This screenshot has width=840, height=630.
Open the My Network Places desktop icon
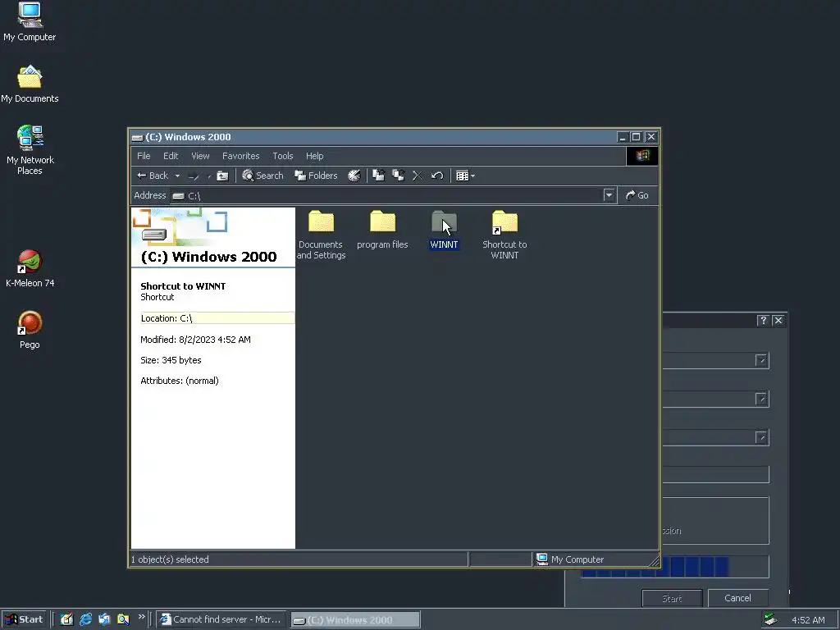point(30,150)
